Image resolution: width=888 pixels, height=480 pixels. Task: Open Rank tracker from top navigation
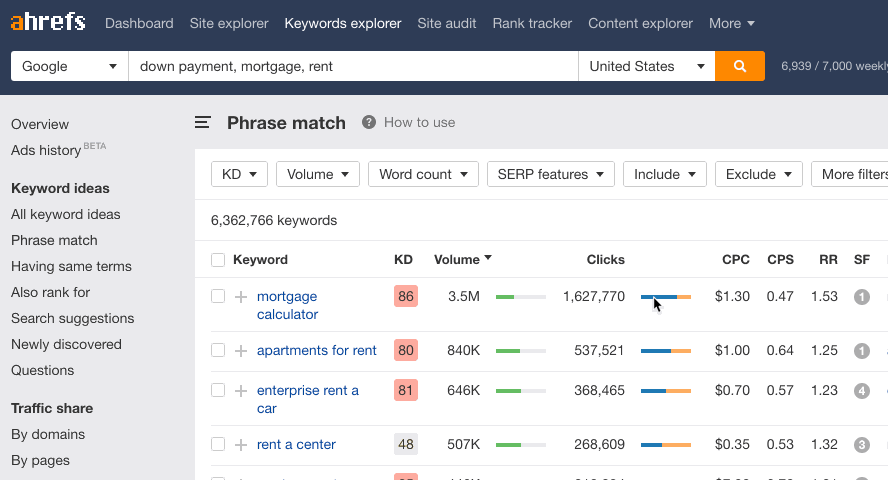[x=532, y=23]
